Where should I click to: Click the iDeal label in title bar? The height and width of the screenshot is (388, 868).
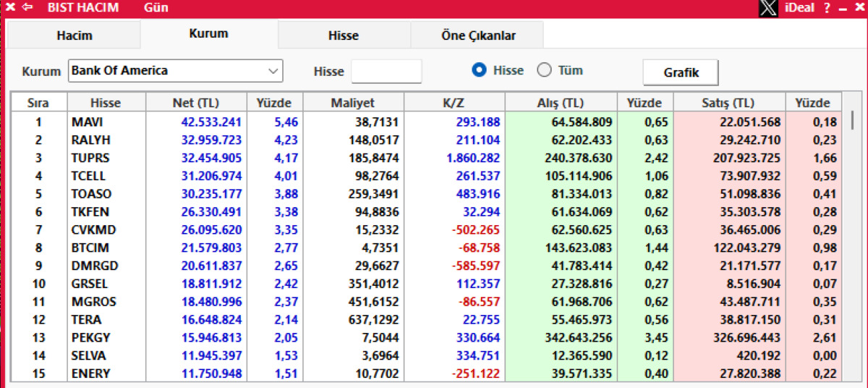point(798,8)
